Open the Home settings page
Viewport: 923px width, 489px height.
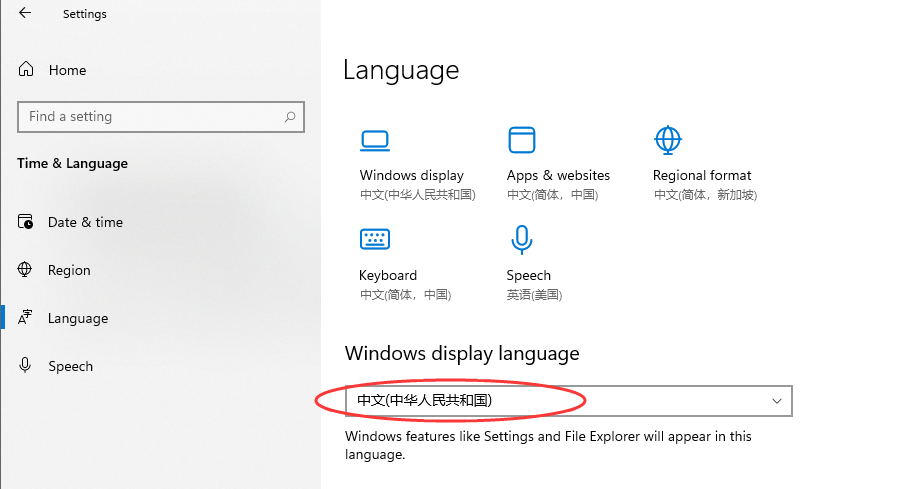67,70
